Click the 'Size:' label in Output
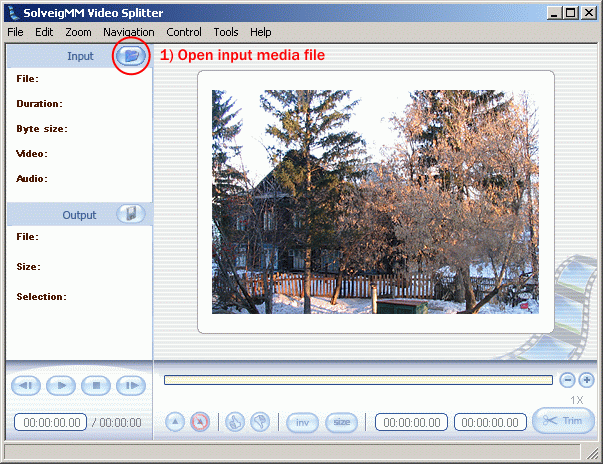603x464 pixels. 28,267
